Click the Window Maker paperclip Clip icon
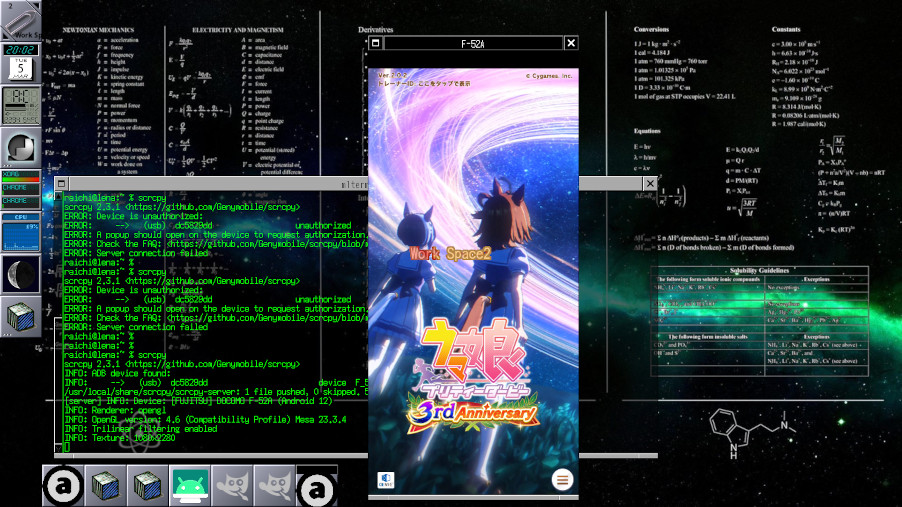The width and height of the screenshot is (902, 507). (x=21, y=20)
